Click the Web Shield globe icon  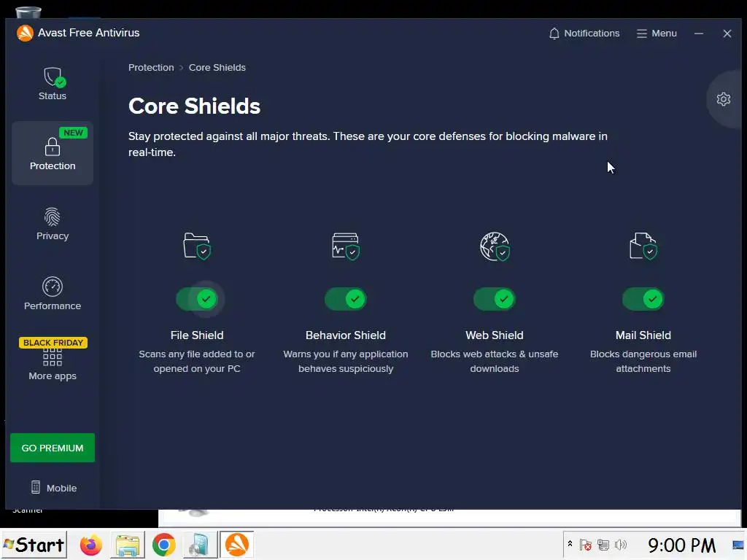(495, 246)
